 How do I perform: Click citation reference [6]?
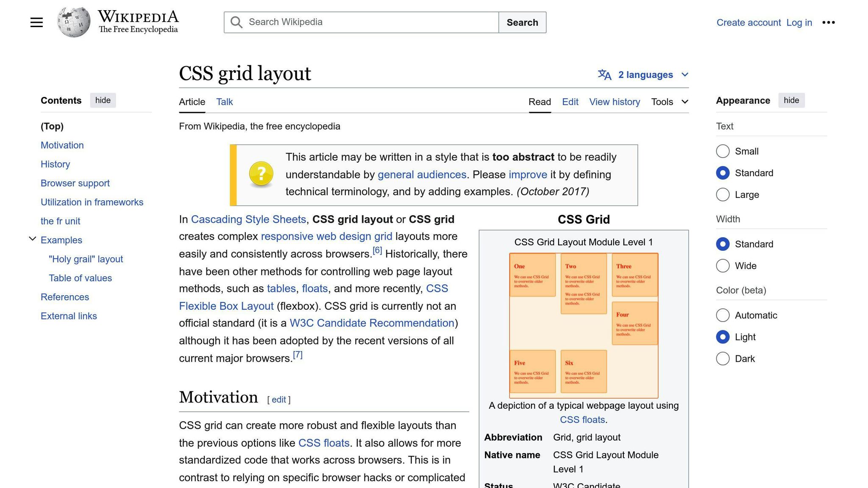pyautogui.click(x=377, y=251)
